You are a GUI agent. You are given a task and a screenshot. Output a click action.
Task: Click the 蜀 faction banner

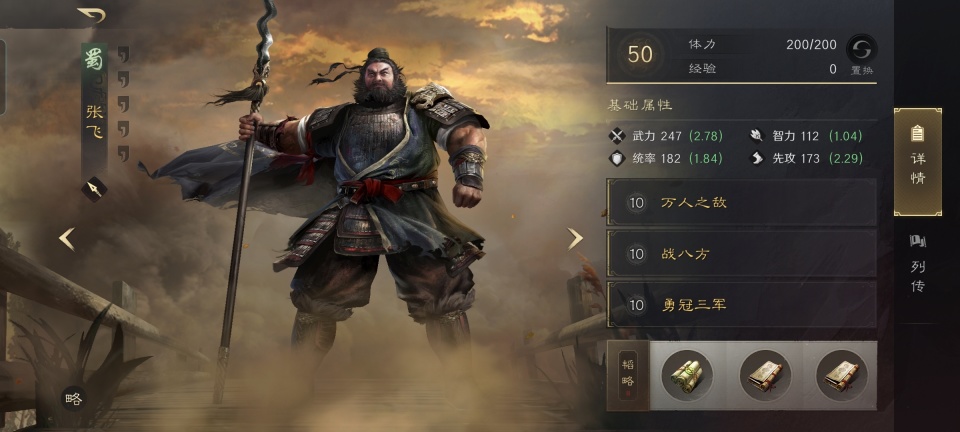point(94,61)
